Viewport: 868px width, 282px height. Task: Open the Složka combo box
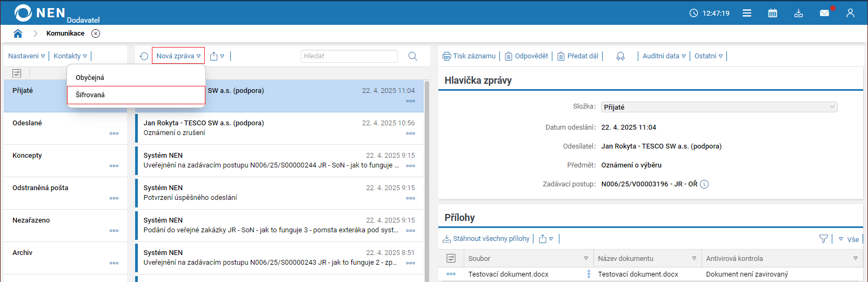[x=719, y=107]
